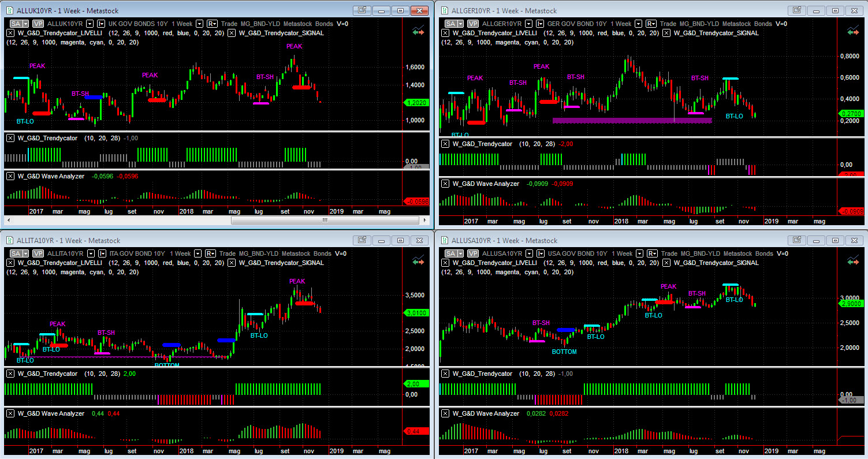
Task: Click UK GOV BONDS 10Y instrument name
Action: tap(137, 24)
